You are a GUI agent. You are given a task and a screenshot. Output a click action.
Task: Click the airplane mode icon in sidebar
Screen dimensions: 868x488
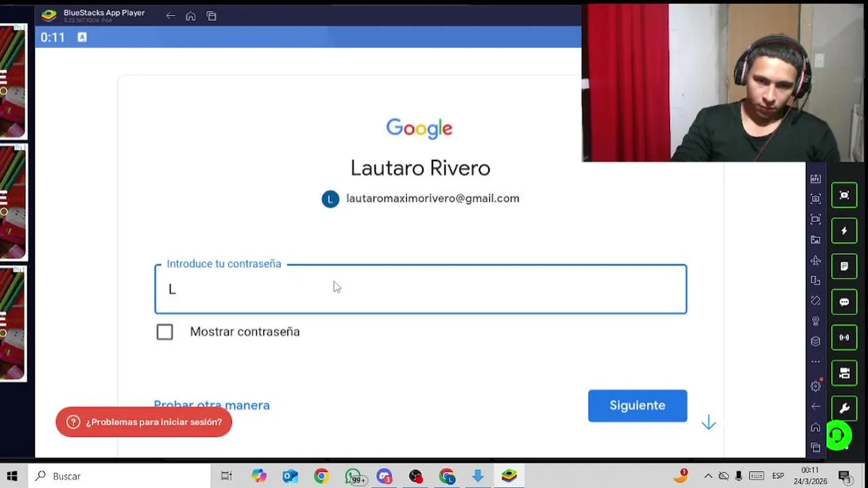pyautogui.click(x=816, y=260)
